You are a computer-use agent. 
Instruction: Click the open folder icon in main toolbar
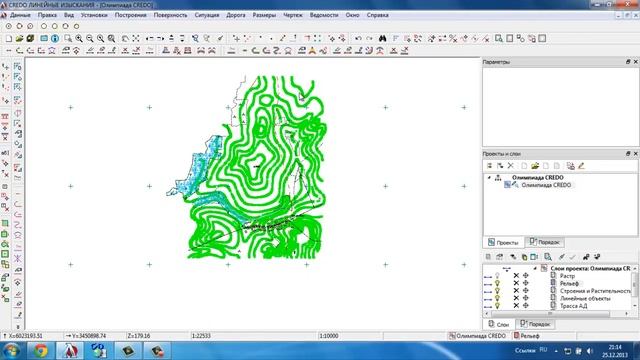[x=19, y=38]
